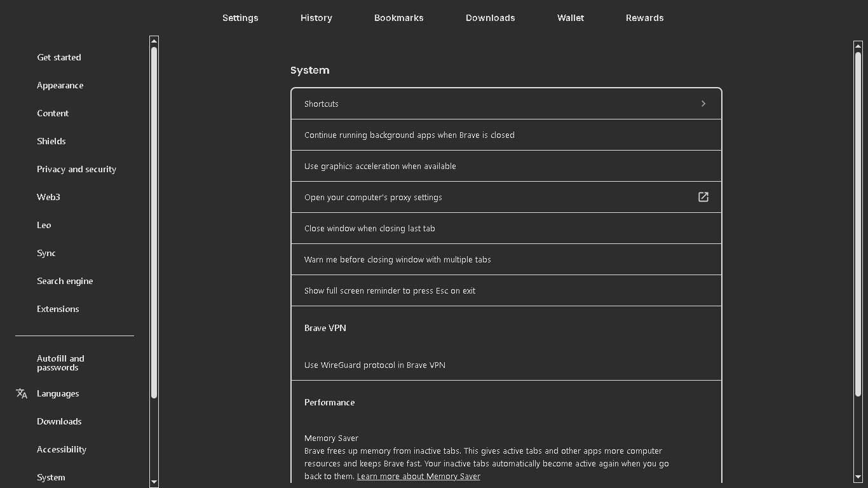Open Shortcuts via its chevron arrow

[x=703, y=104]
